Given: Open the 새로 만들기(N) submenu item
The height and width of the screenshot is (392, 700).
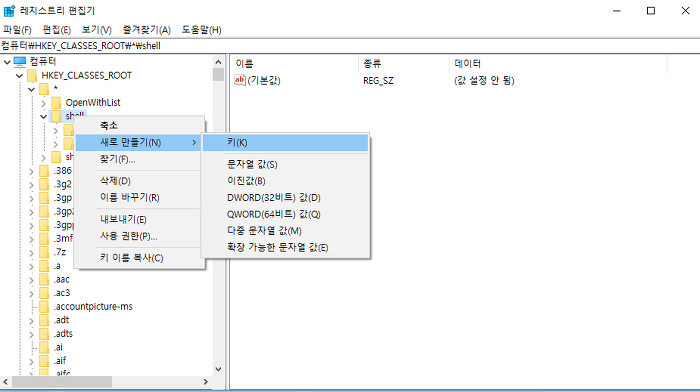Looking at the screenshot, I should coord(139,142).
